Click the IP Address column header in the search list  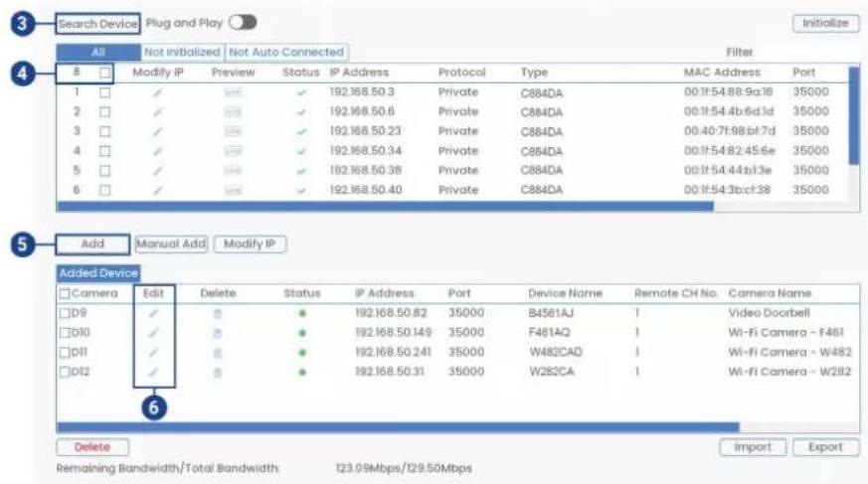point(359,73)
